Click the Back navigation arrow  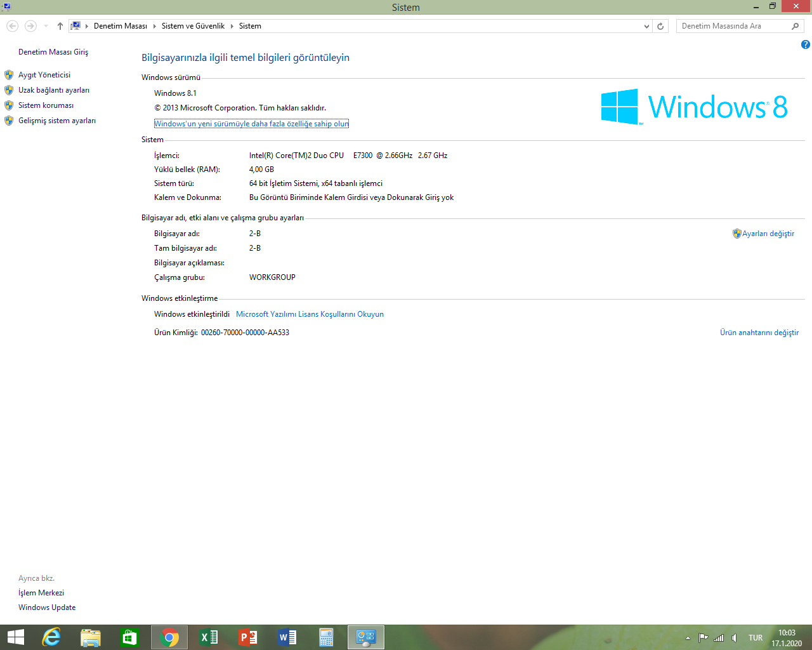point(12,26)
